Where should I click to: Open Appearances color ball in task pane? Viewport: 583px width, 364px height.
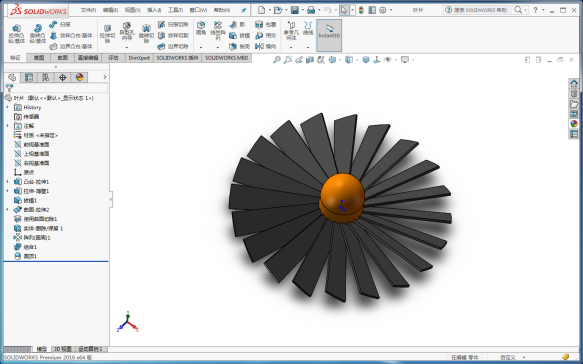pyautogui.click(x=574, y=124)
